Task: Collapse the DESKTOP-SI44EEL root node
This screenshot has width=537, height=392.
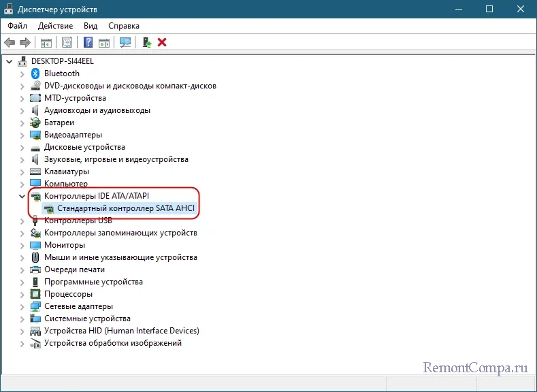Action: [x=10, y=62]
